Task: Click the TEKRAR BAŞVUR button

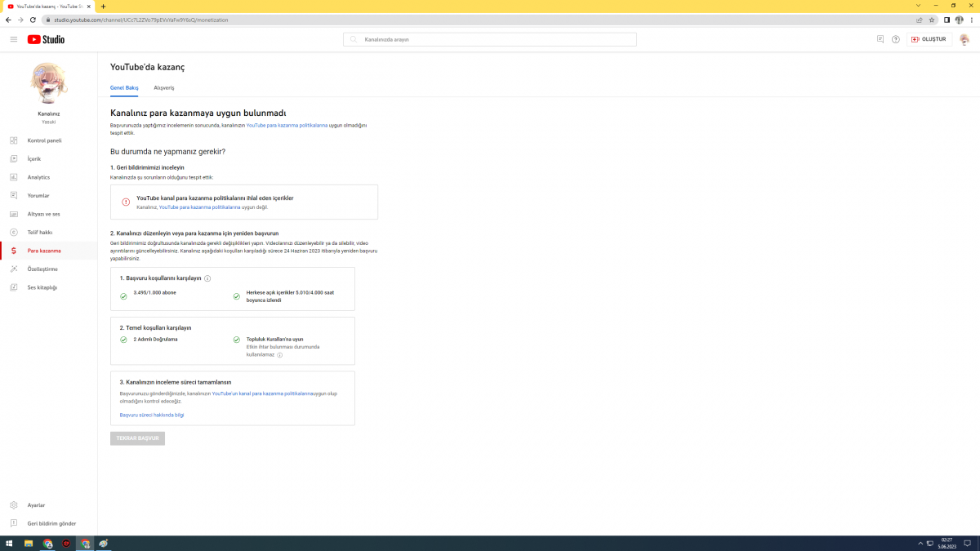Action: pos(137,438)
